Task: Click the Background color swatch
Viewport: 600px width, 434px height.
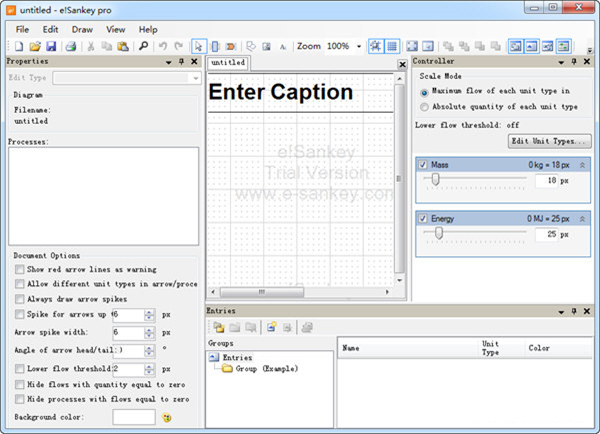Action: [134, 416]
